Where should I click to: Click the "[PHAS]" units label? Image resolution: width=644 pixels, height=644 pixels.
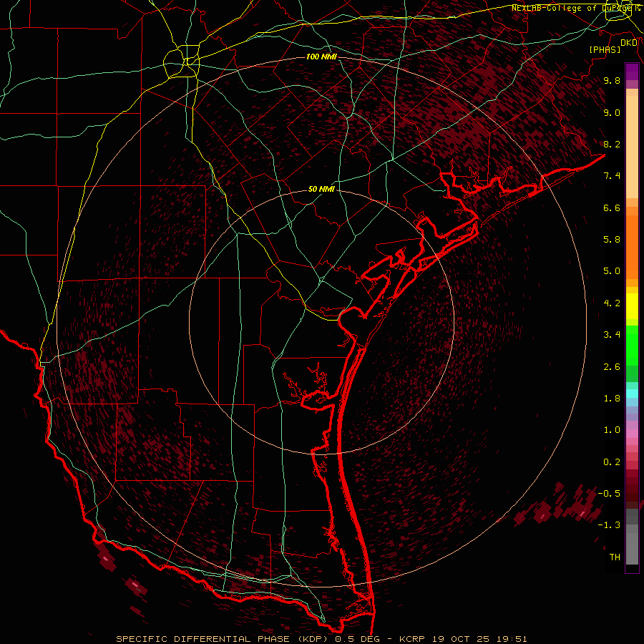point(605,49)
